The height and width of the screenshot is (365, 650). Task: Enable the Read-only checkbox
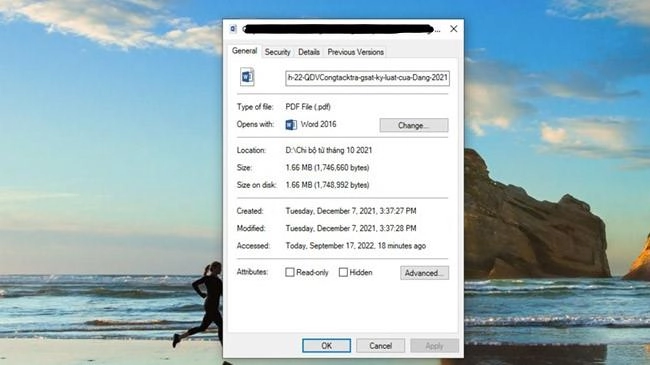pyautogui.click(x=290, y=272)
